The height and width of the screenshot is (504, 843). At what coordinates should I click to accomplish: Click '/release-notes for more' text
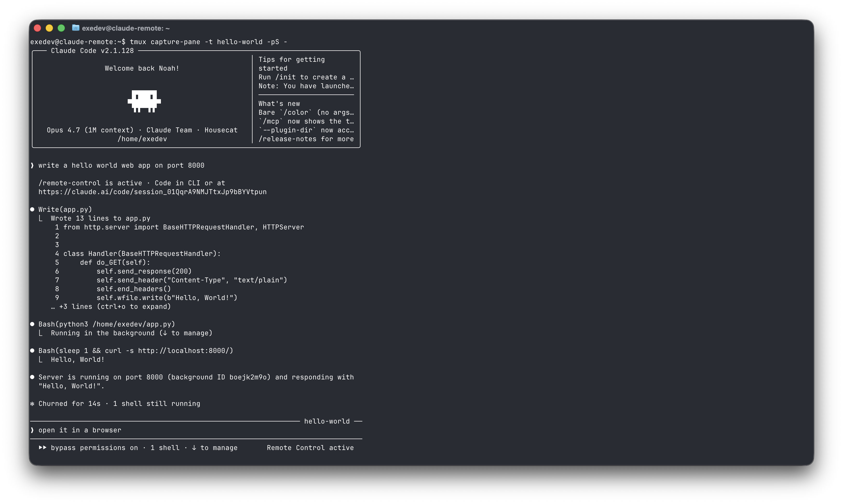pos(306,139)
